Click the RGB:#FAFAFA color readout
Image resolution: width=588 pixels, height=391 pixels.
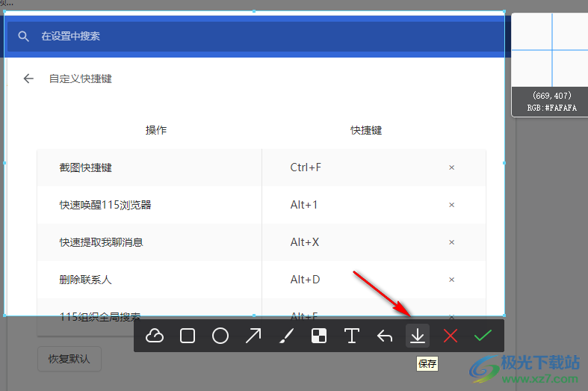tap(551, 108)
